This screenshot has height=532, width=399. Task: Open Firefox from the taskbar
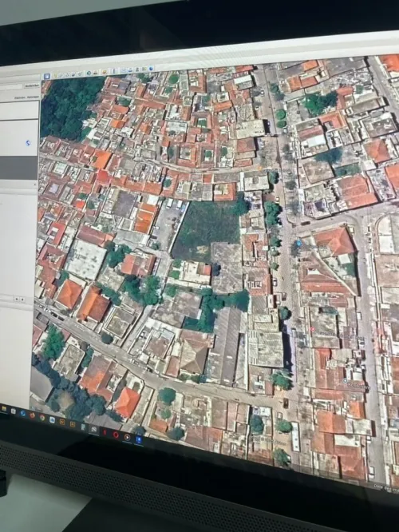(32, 415)
